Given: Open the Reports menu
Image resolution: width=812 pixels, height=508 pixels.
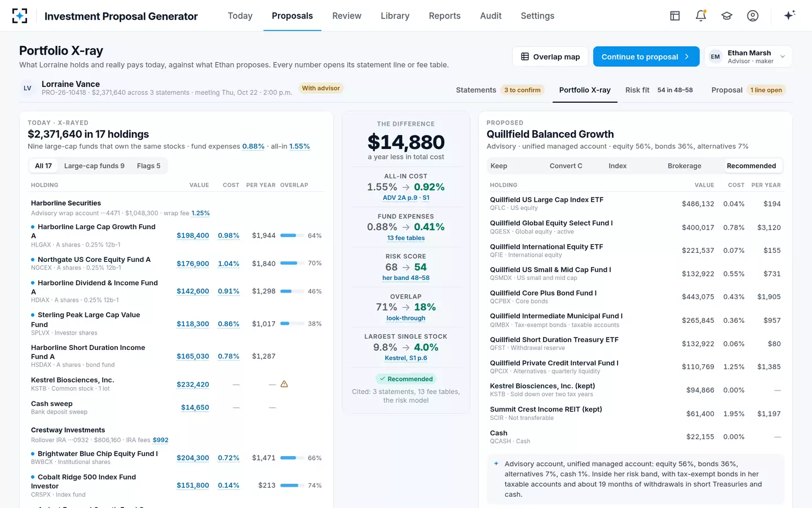Looking at the screenshot, I should click(444, 16).
